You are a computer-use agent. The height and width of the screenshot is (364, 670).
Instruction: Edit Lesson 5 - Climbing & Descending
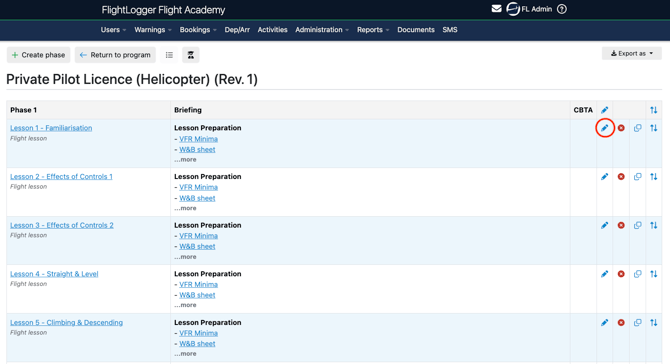(605, 323)
